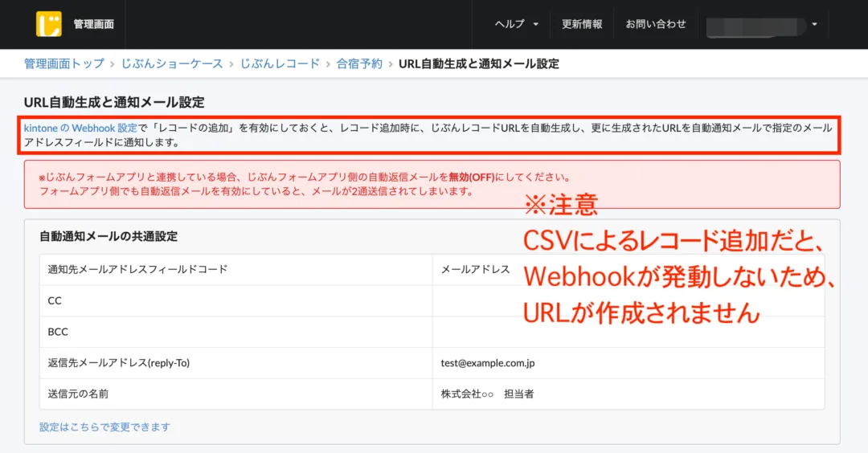This screenshot has height=453, width=868.
Task: Select the 返信先メールアドレス(reply-To) row label
Action: (x=118, y=363)
